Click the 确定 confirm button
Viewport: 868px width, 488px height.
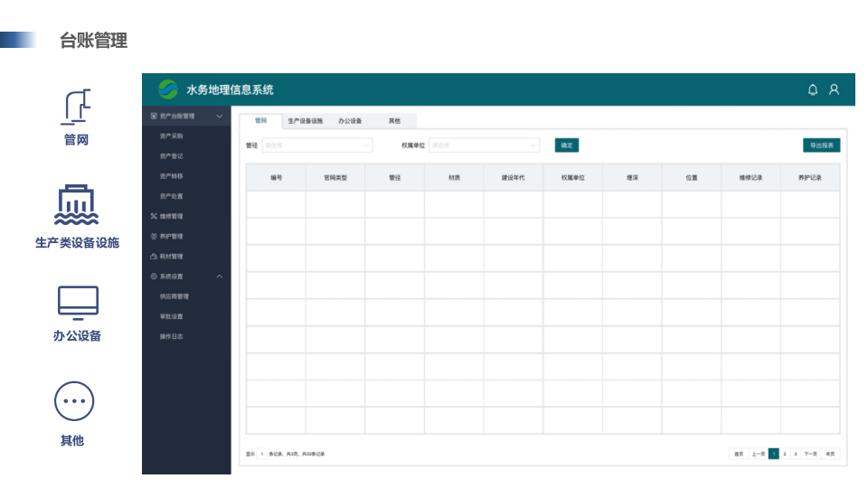point(567,145)
